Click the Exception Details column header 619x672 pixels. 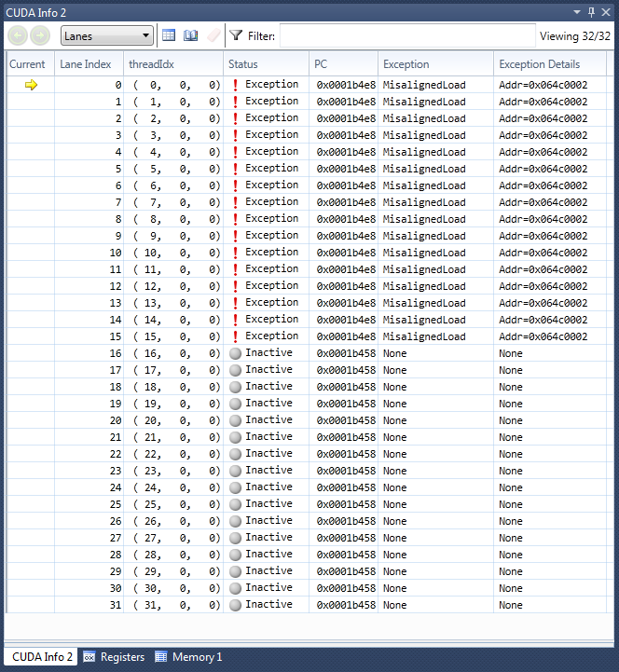540,64
